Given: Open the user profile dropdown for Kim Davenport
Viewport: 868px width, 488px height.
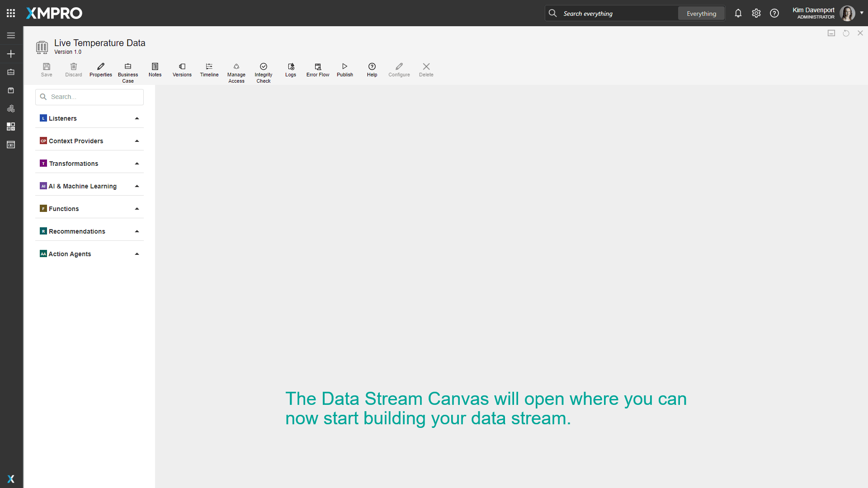Looking at the screenshot, I should click(861, 13).
